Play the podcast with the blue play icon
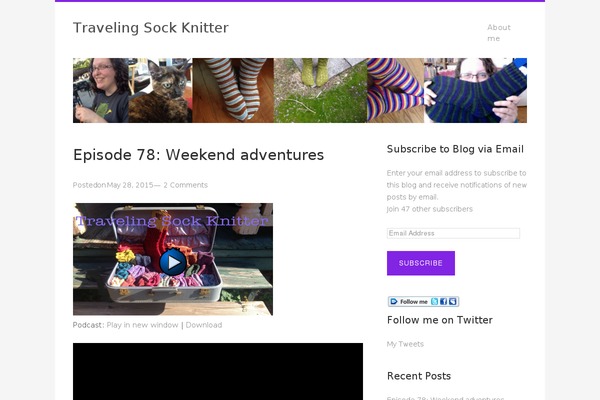 coord(173,262)
